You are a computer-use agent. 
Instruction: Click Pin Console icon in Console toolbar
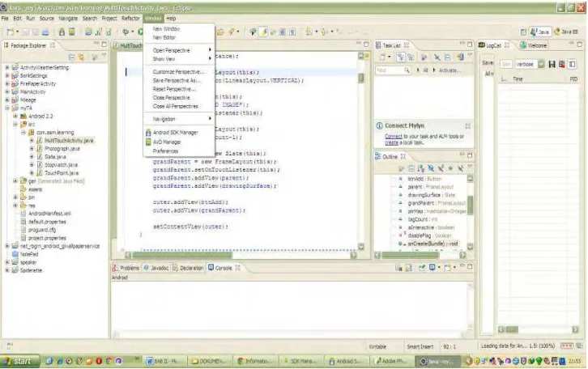422,268
